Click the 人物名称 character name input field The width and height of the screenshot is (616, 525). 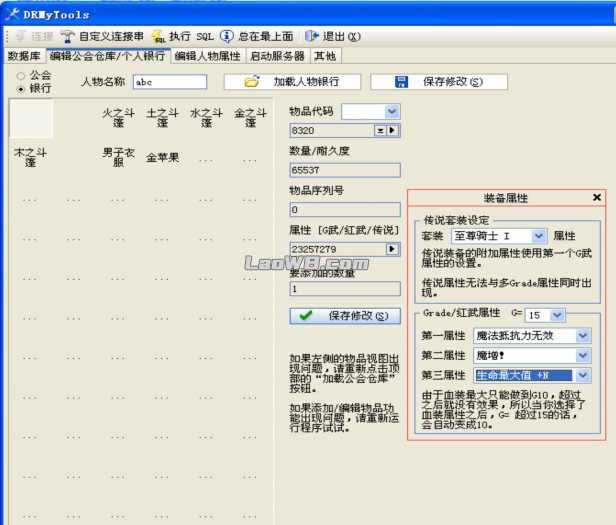pos(169,82)
